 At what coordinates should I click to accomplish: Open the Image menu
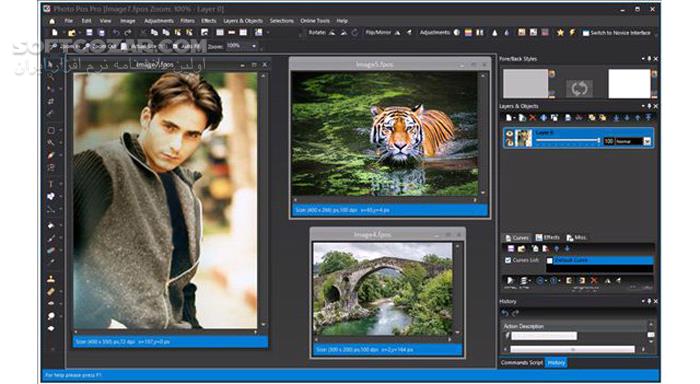pyautogui.click(x=127, y=21)
